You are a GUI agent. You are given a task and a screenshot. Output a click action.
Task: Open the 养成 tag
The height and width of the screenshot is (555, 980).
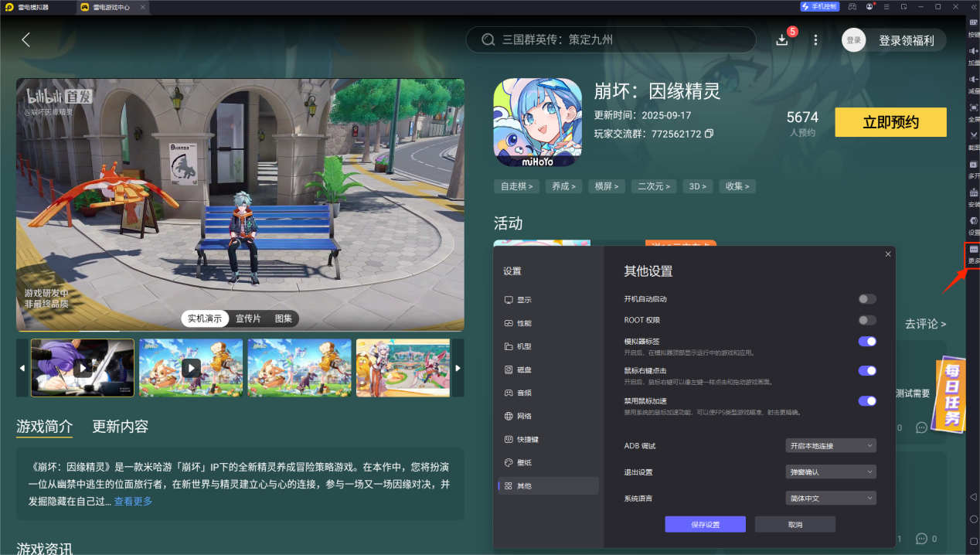(563, 186)
